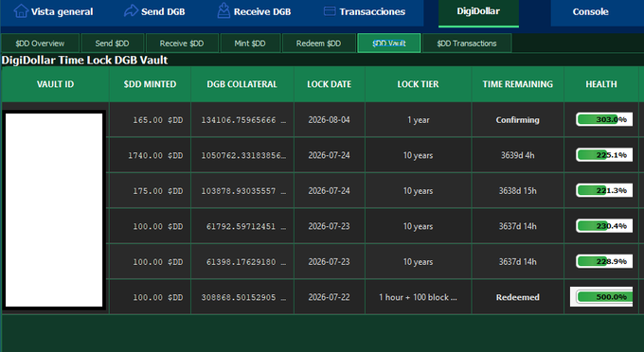Sort by the HEALTH column header
Screen dimensions: 644x352
pyautogui.click(x=601, y=84)
